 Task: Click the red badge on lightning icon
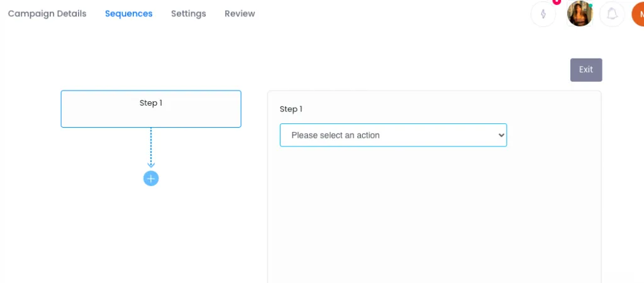pyautogui.click(x=557, y=2)
